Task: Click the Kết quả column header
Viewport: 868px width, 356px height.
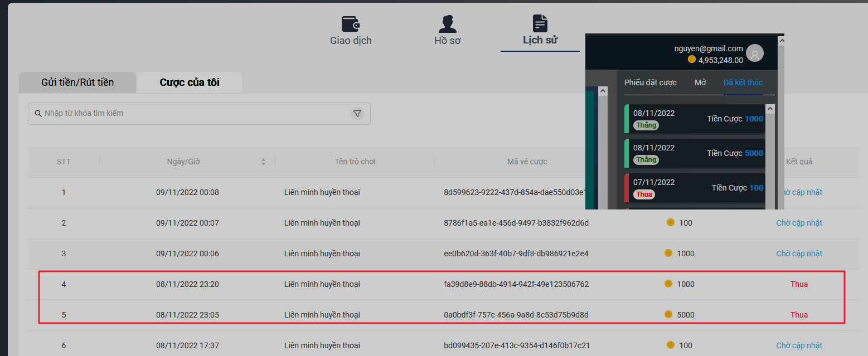Action: tap(799, 162)
